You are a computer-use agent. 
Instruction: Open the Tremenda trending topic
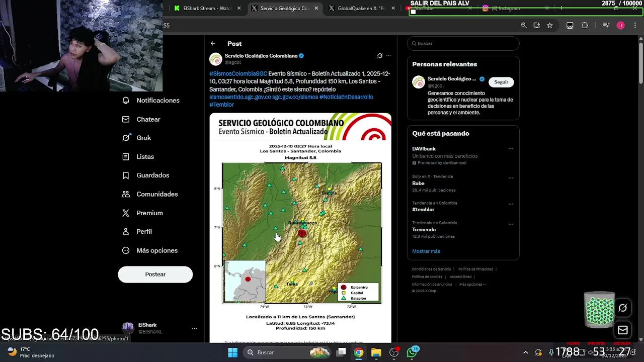tap(424, 229)
